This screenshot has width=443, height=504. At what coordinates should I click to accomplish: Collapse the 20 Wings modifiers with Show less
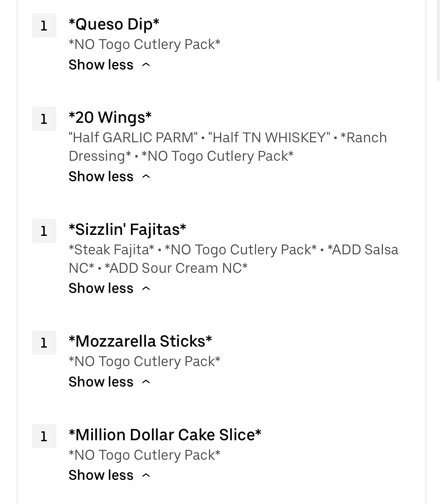click(101, 177)
